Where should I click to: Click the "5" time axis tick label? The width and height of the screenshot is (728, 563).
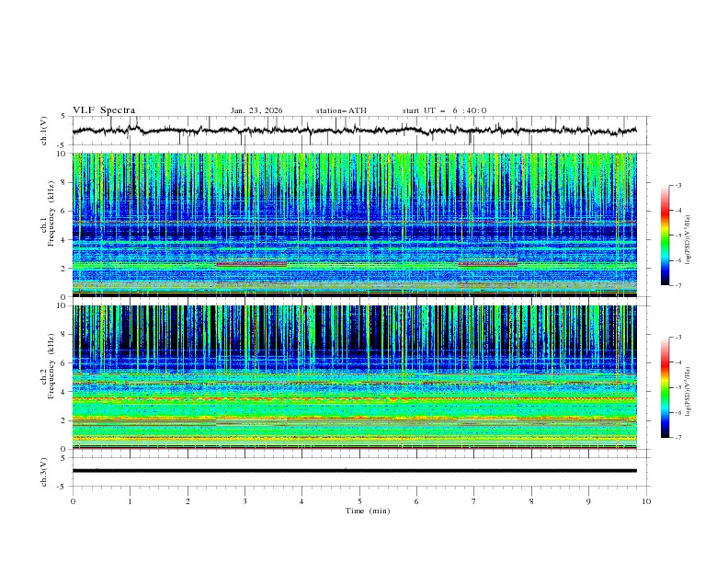(x=359, y=501)
